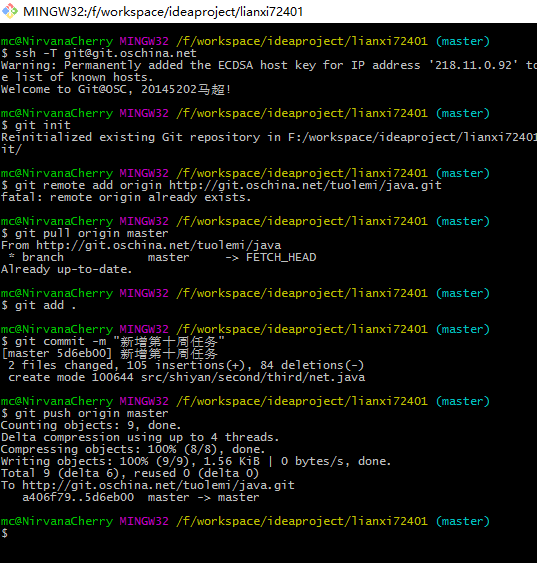Click the 'git add .' command line
537x563 pixels.
click(x=38, y=306)
